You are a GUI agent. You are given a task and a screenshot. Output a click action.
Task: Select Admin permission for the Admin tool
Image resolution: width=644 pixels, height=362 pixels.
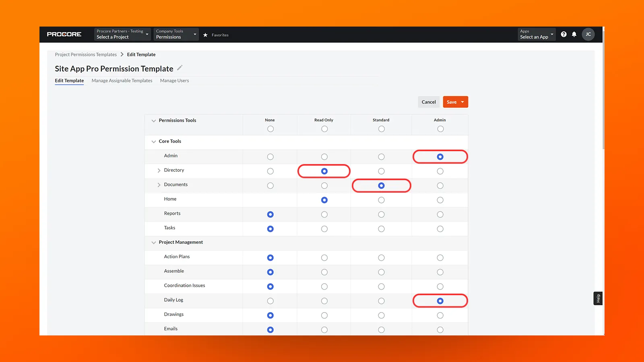(440, 156)
